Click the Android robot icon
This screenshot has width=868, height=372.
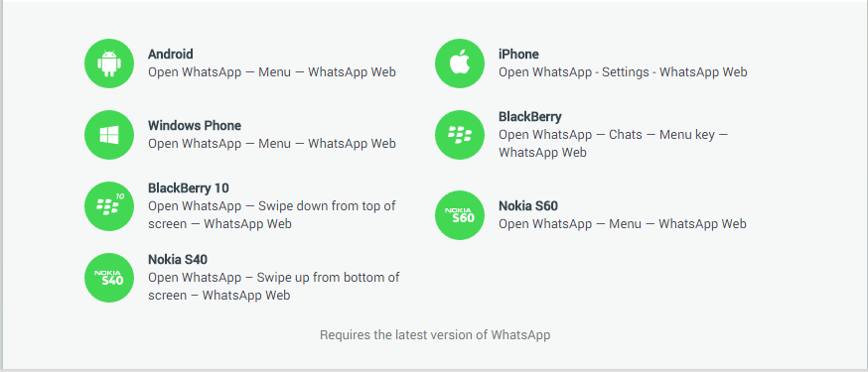tap(109, 63)
